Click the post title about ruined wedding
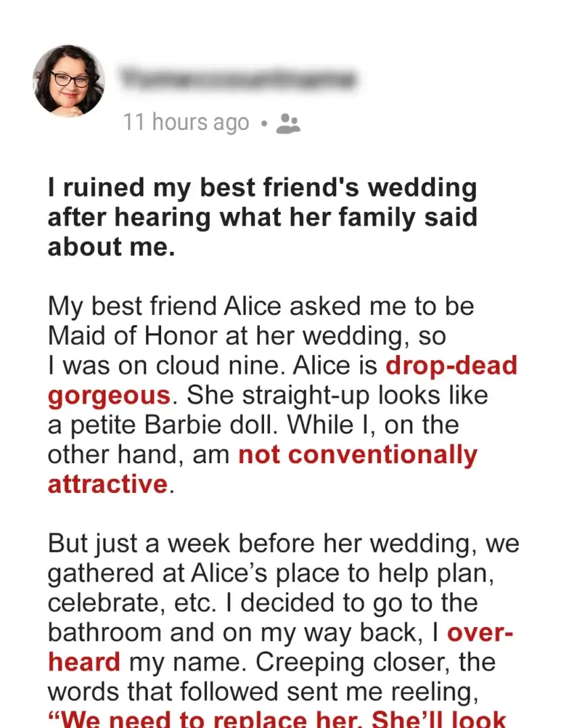582x728 pixels. coord(263,217)
